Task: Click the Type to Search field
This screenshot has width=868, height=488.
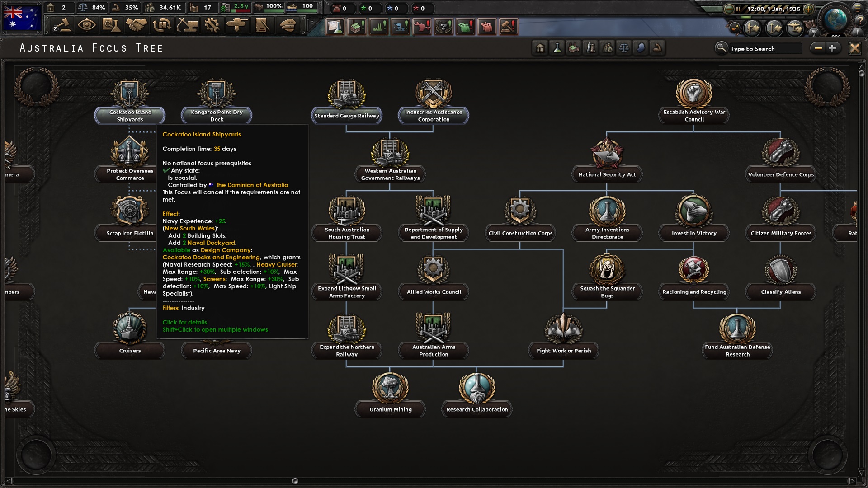Action: [x=765, y=48]
